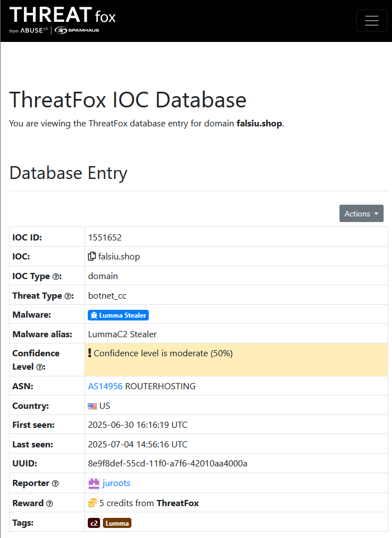Click the Confidence level is moderate (50%) text
Image resolution: width=392 pixels, height=538 pixels.
(163, 353)
